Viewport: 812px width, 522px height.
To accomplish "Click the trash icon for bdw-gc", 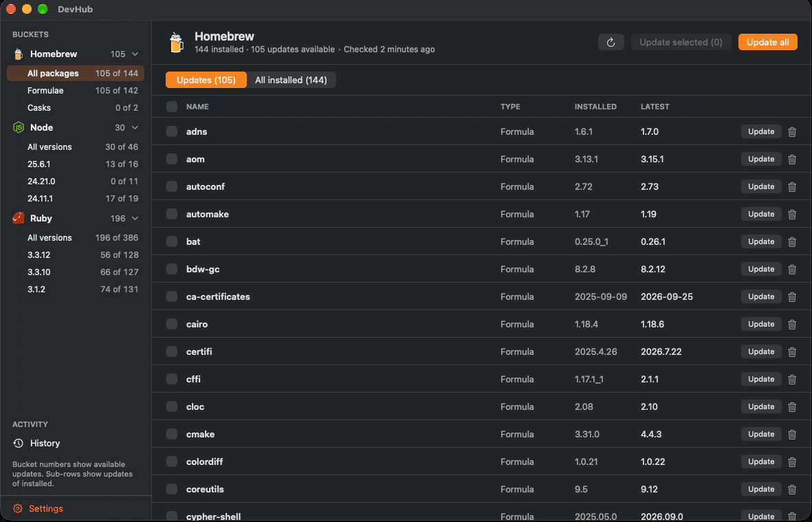I will [792, 270].
